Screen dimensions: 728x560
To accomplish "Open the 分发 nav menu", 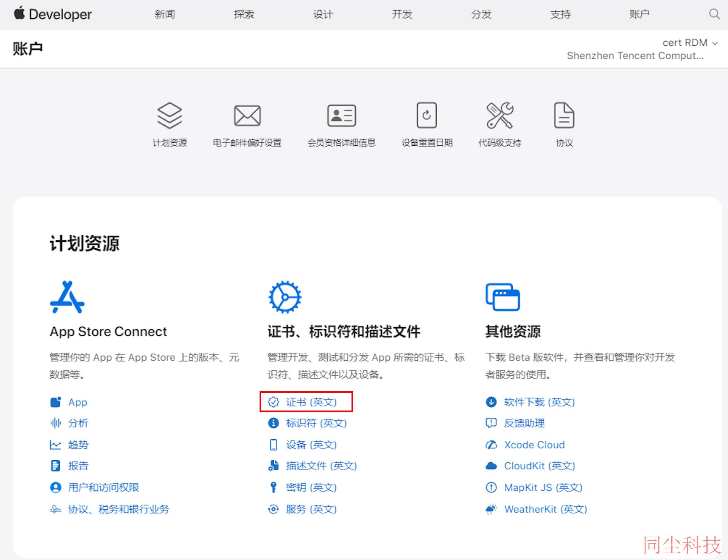I will click(481, 14).
